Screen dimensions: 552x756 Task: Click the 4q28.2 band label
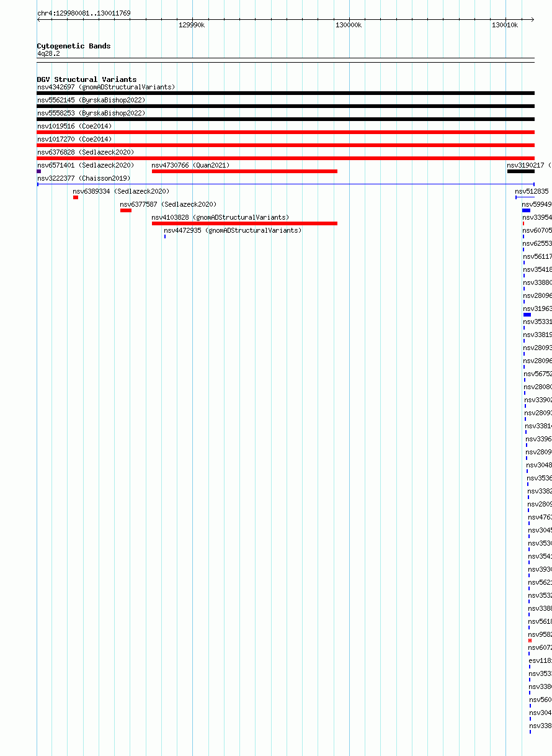tap(48, 53)
